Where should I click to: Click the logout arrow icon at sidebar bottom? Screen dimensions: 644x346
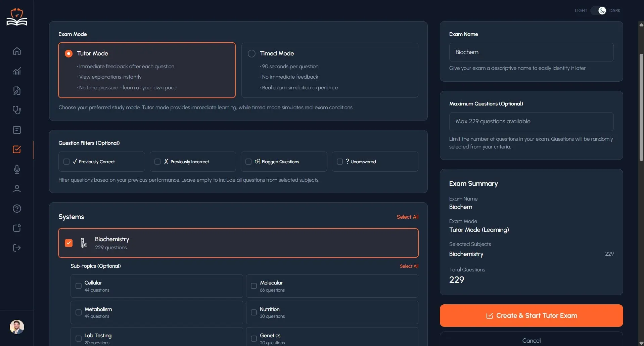[x=16, y=248]
